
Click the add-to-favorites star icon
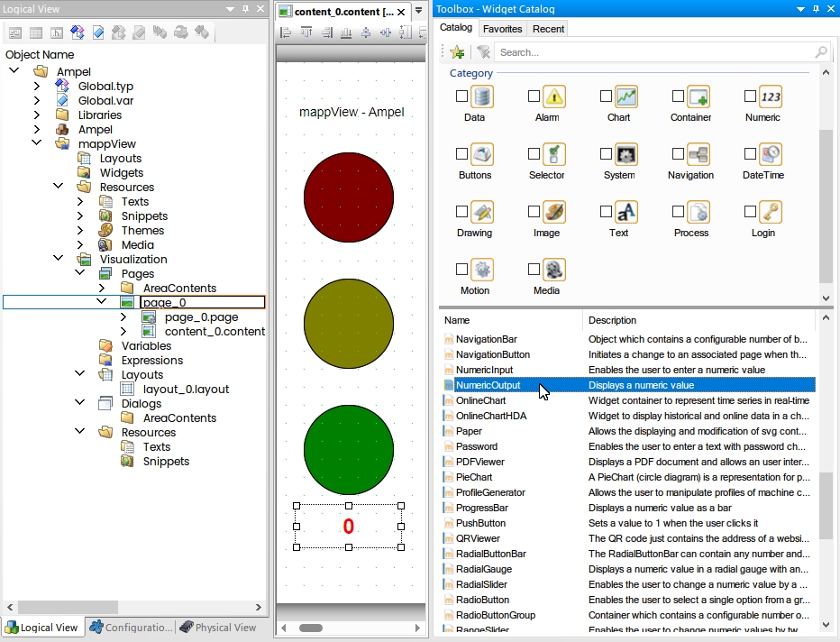click(x=458, y=52)
